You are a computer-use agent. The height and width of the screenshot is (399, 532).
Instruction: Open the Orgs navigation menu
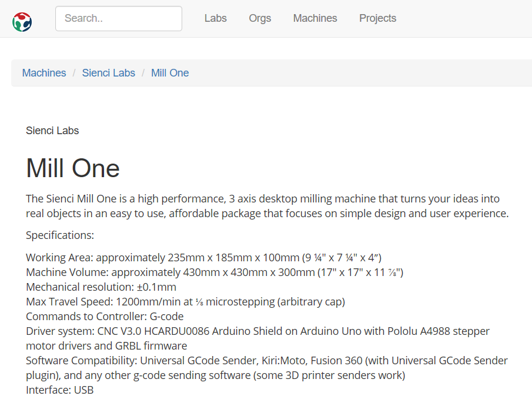click(260, 18)
